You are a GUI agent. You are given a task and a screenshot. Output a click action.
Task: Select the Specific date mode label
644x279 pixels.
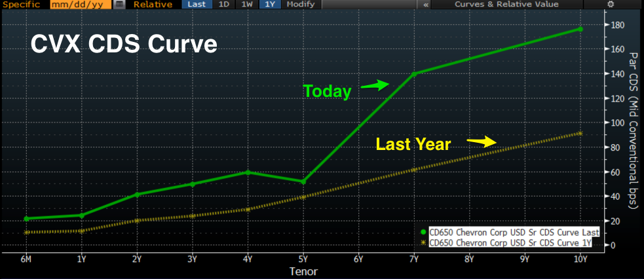point(22,5)
